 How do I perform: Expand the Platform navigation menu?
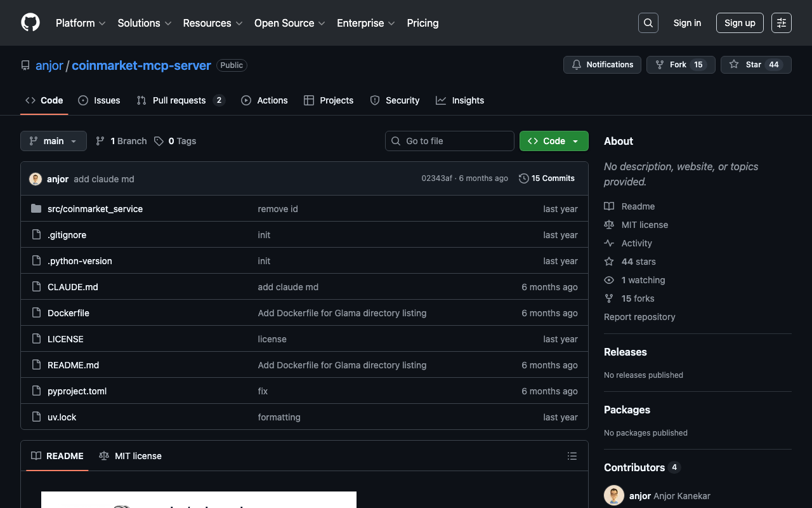pyautogui.click(x=81, y=23)
